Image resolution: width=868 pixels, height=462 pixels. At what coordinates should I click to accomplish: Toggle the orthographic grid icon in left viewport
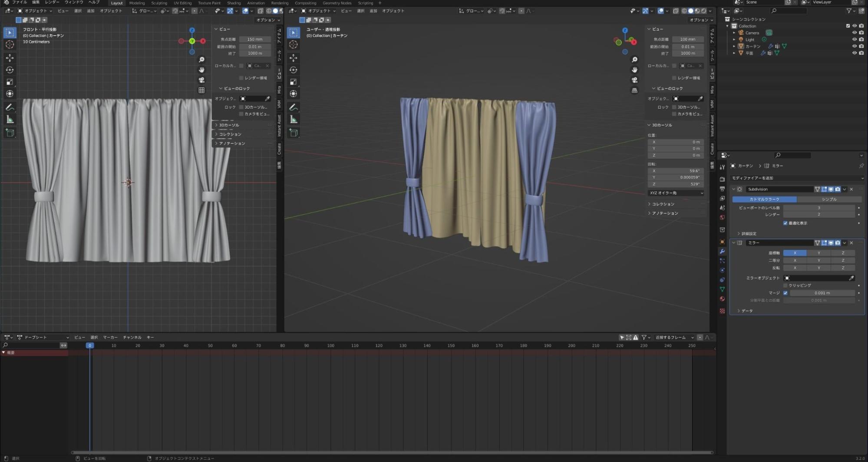click(201, 90)
